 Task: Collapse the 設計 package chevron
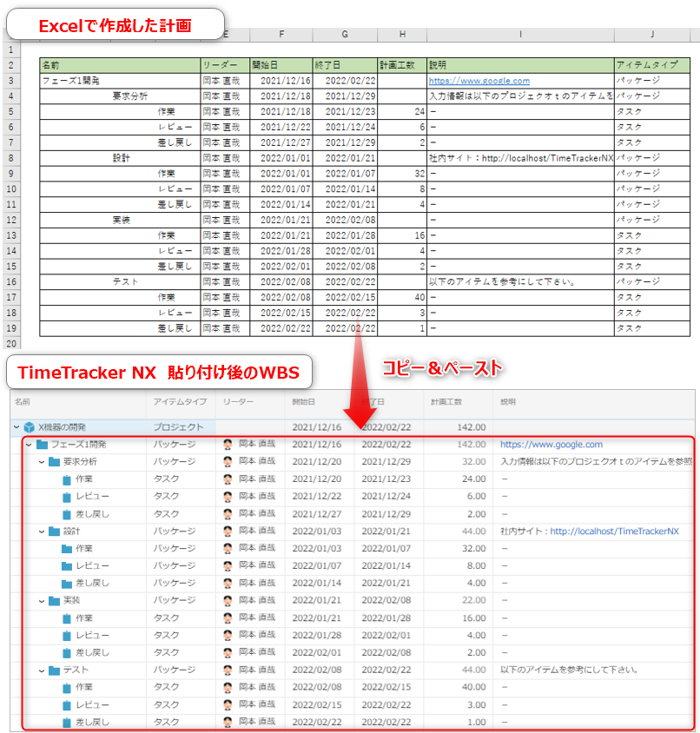[x=41, y=532]
